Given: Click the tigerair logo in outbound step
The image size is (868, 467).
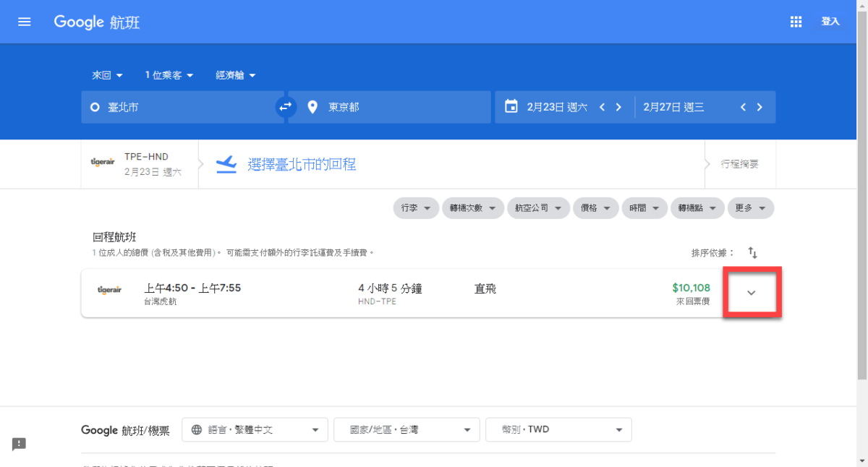Looking at the screenshot, I should point(103,163).
